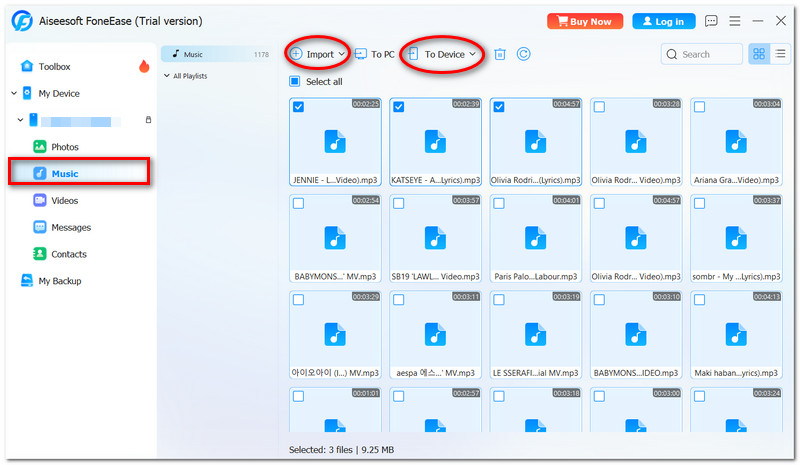Viewport: 800px width, 465px height.
Task: Click the To PC export button
Action: pyautogui.click(x=374, y=54)
